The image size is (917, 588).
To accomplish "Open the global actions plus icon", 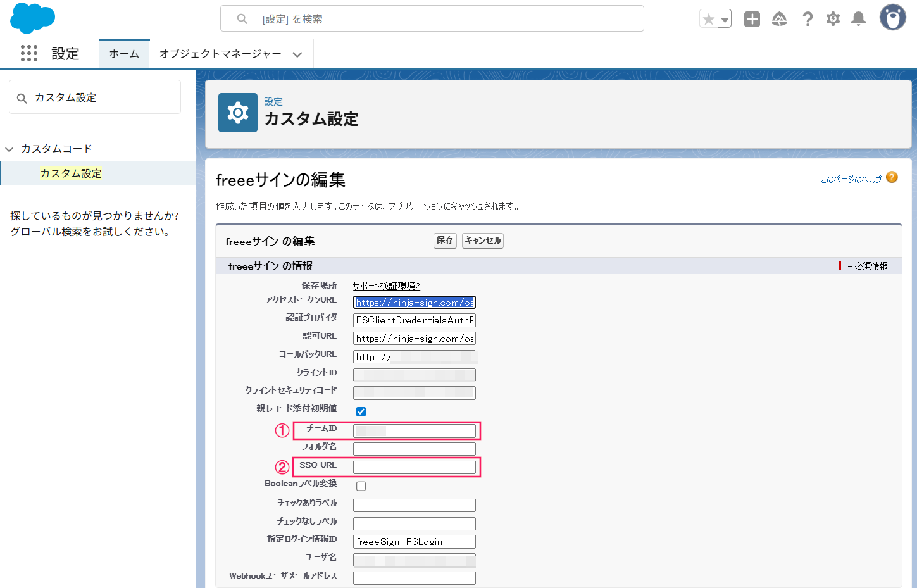I will point(752,19).
